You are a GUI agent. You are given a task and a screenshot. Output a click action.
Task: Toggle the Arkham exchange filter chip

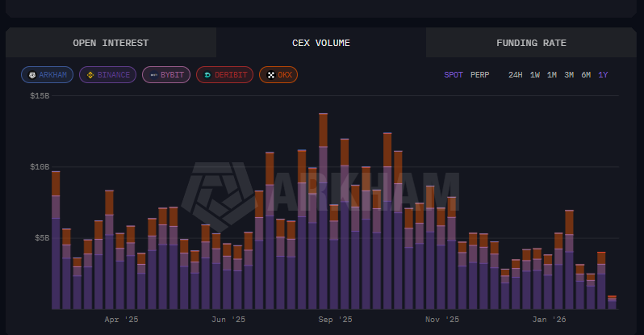[48, 75]
